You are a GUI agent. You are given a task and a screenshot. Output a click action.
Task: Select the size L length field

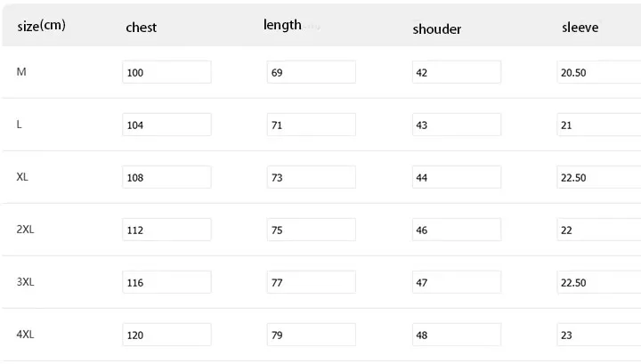311,125
